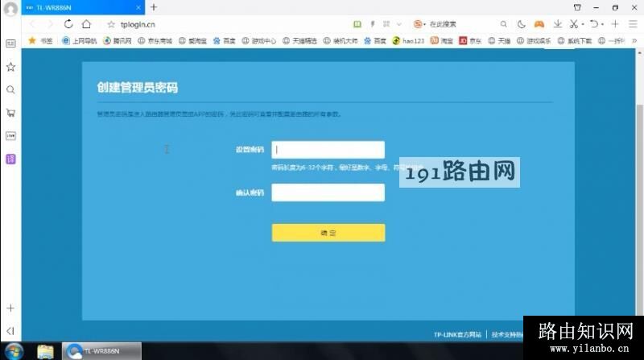Open the game controller icon
The height and width of the screenshot is (360, 644).
(x=539, y=24)
